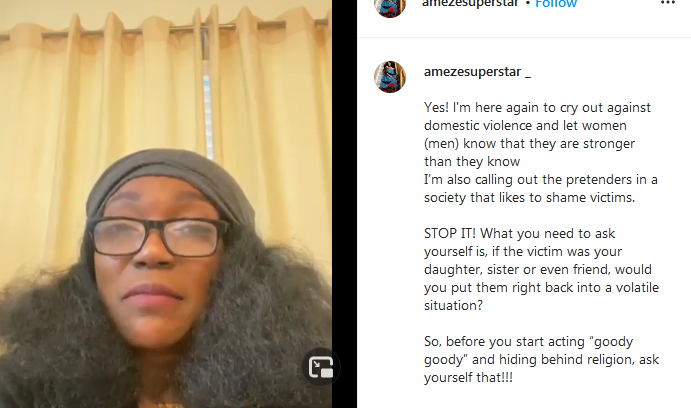Click the black bar beside the video
This screenshot has width=691, height=408.
point(344,204)
